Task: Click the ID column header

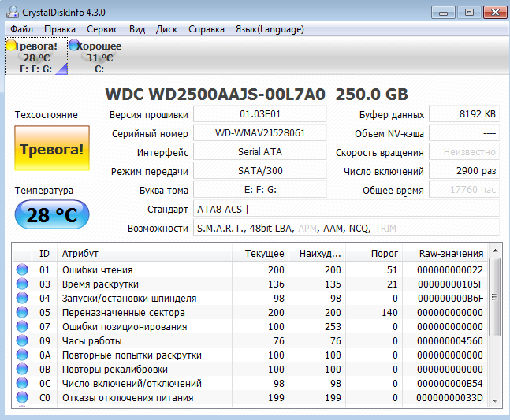Action: point(45,253)
